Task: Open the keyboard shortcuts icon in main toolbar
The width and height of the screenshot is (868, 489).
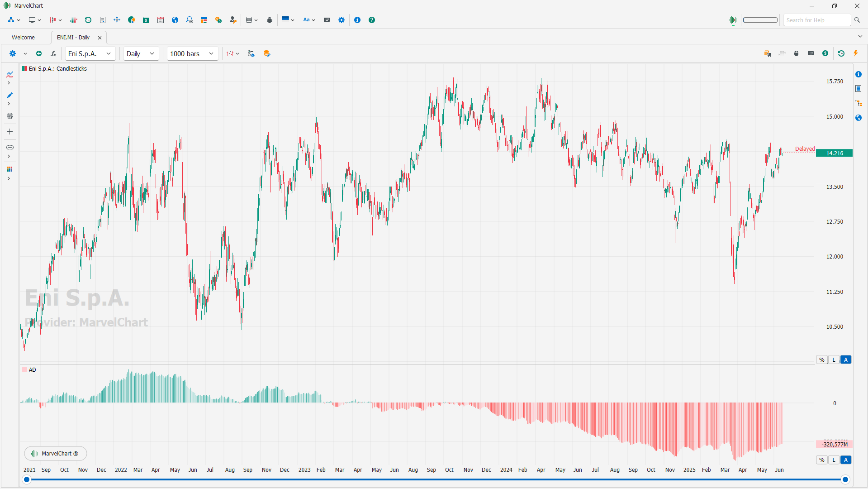Action: [x=327, y=20]
